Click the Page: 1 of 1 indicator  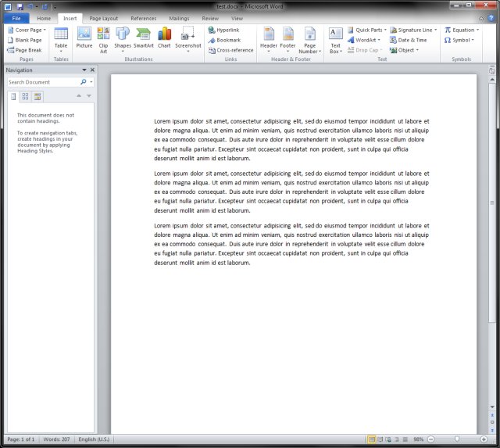click(21, 439)
